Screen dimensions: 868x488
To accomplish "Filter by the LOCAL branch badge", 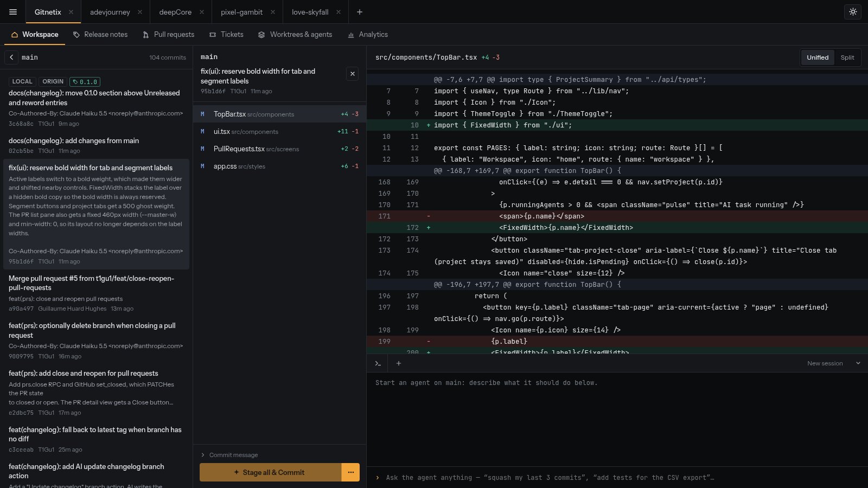I will (x=22, y=81).
